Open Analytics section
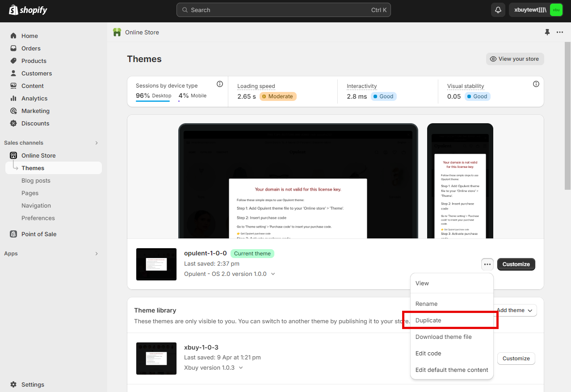 (x=34, y=98)
